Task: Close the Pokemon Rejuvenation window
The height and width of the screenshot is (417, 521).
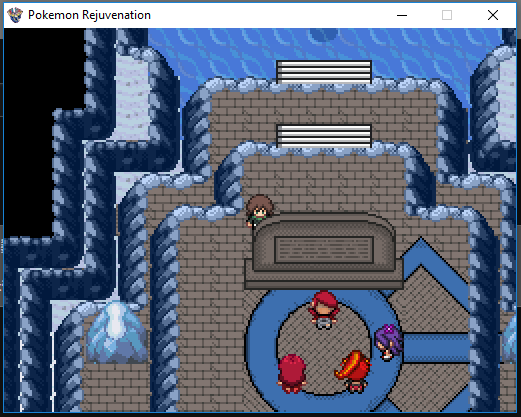Action: tap(493, 15)
